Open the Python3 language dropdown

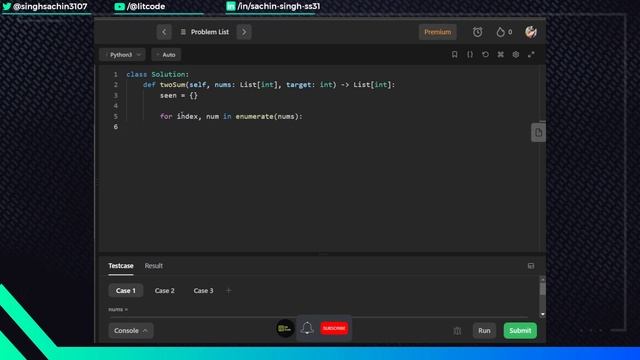pyautogui.click(x=122, y=55)
